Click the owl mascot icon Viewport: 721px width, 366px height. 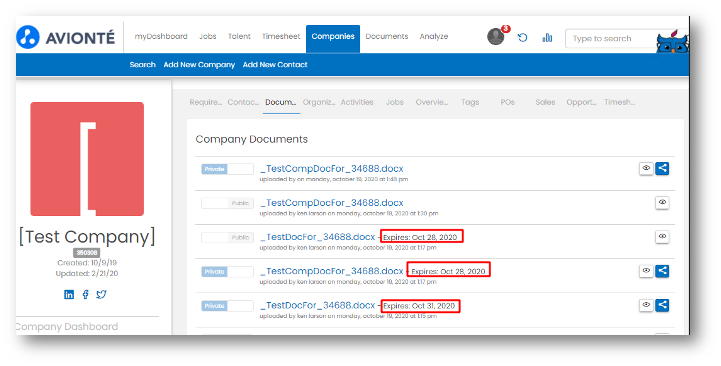[672, 42]
